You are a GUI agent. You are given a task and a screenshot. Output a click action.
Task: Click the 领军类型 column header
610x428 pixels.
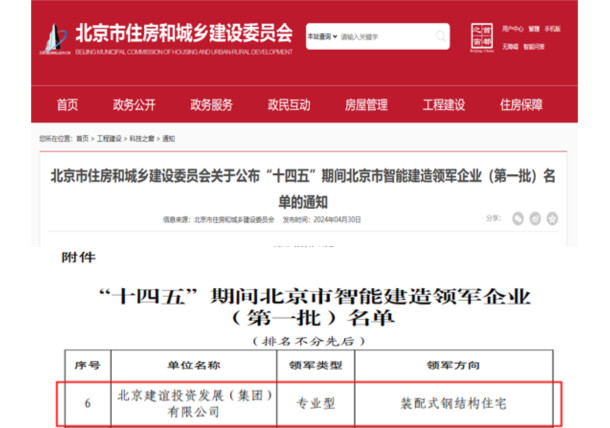316,365
